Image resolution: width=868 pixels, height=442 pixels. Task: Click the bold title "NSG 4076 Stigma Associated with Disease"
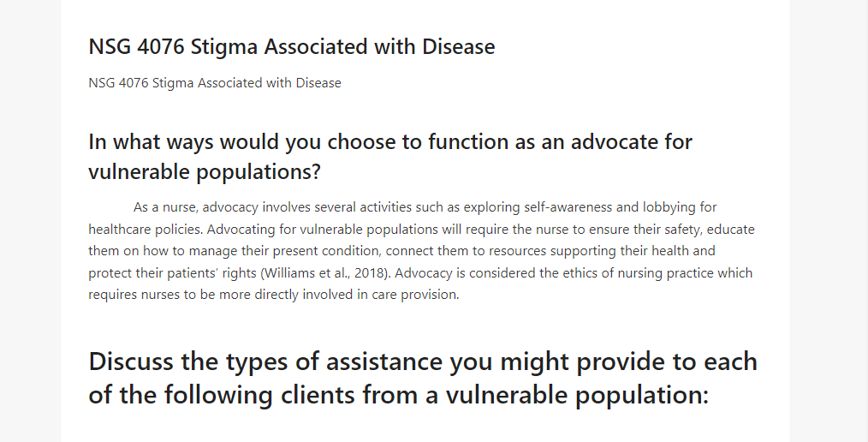click(x=292, y=47)
